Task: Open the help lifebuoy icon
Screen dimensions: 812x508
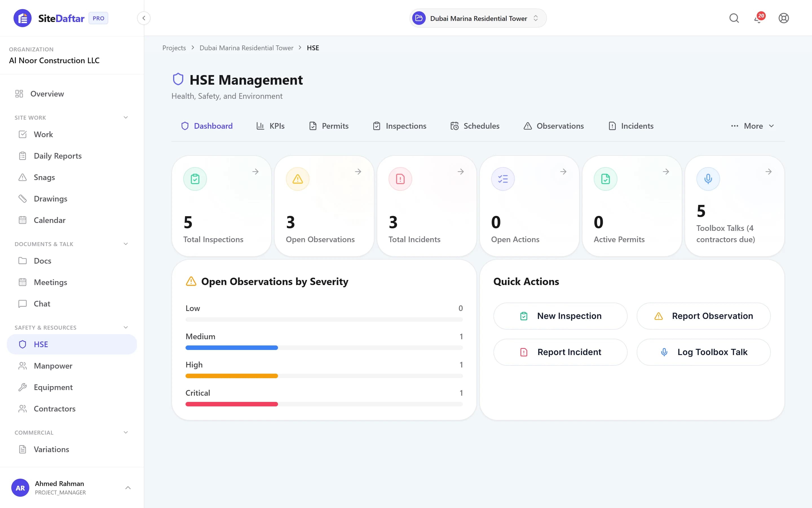Action: pos(784,18)
